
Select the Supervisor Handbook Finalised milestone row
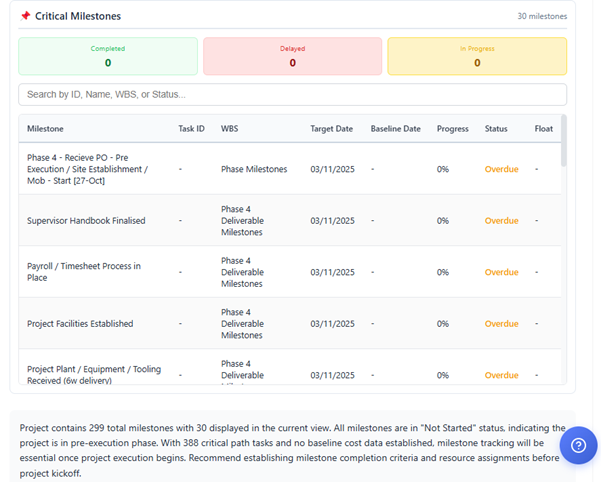click(x=86, y=221)
